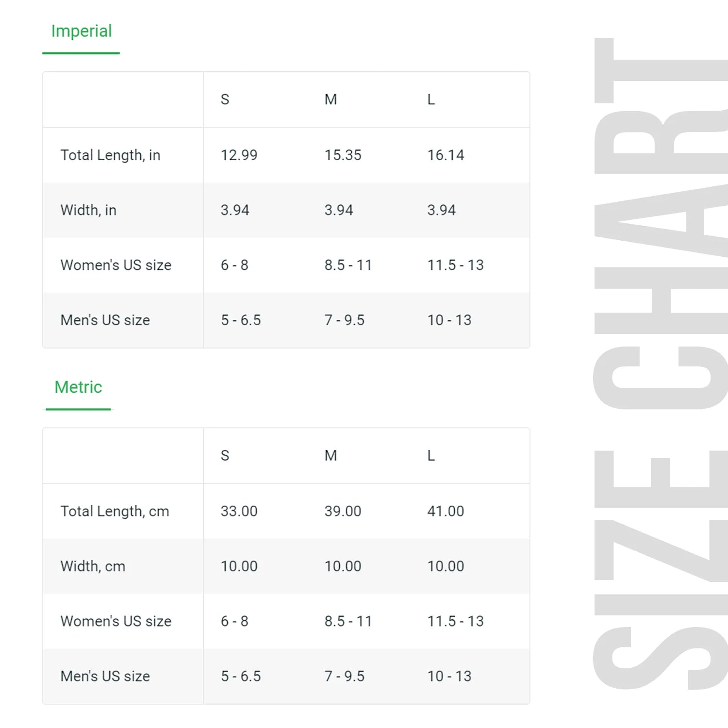
Task: Click the S column header in Imperial table
Action: coord(225,99)
